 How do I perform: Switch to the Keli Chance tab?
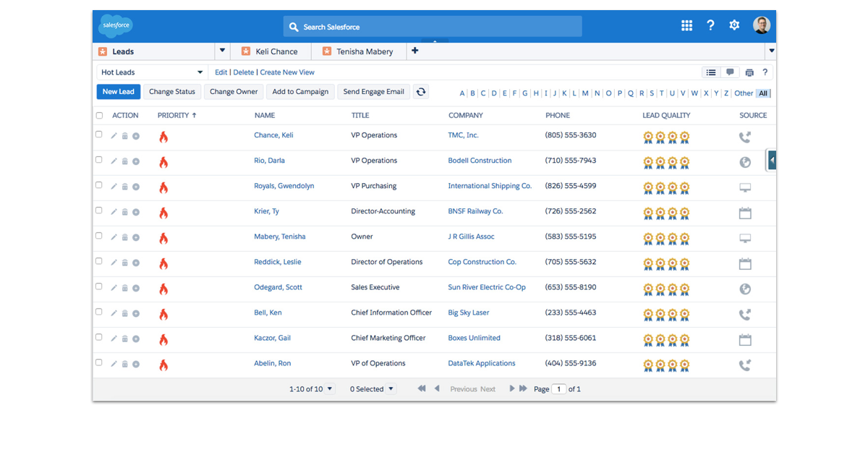tap(276, 51)
